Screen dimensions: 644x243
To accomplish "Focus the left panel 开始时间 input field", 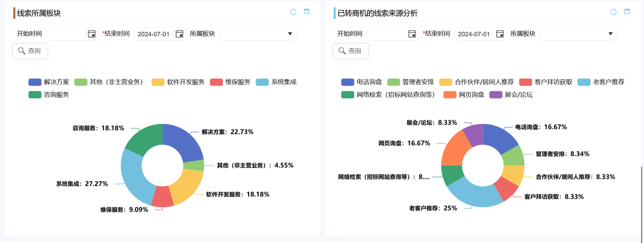I will (66, 34).
